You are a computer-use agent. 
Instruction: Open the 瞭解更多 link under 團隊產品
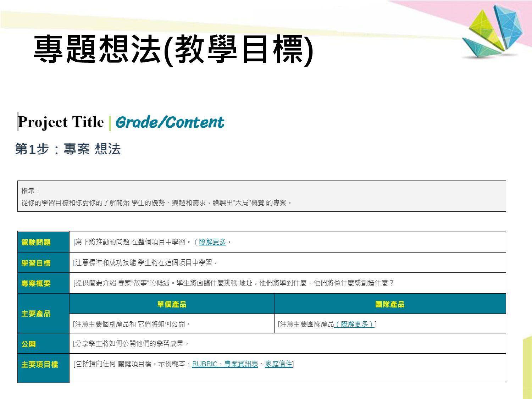355,324
